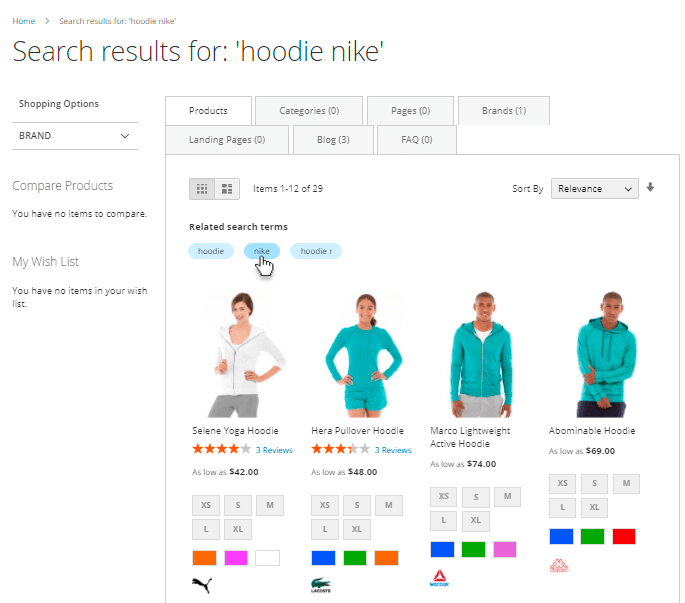Click the 'nike' related search term

pos(262,251)
